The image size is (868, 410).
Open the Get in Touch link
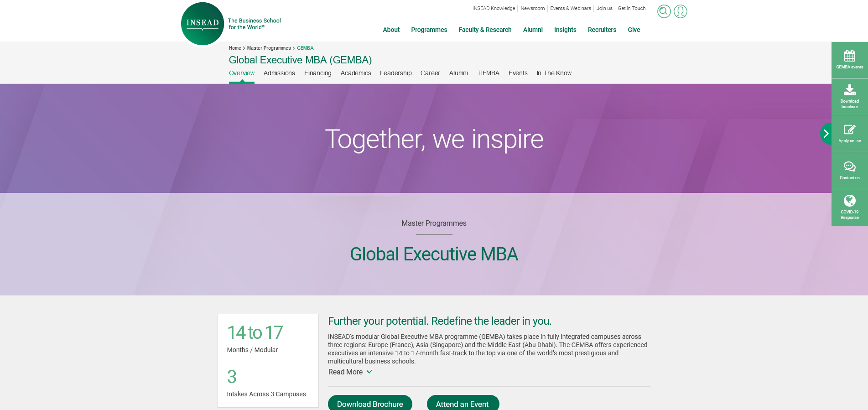632,8
